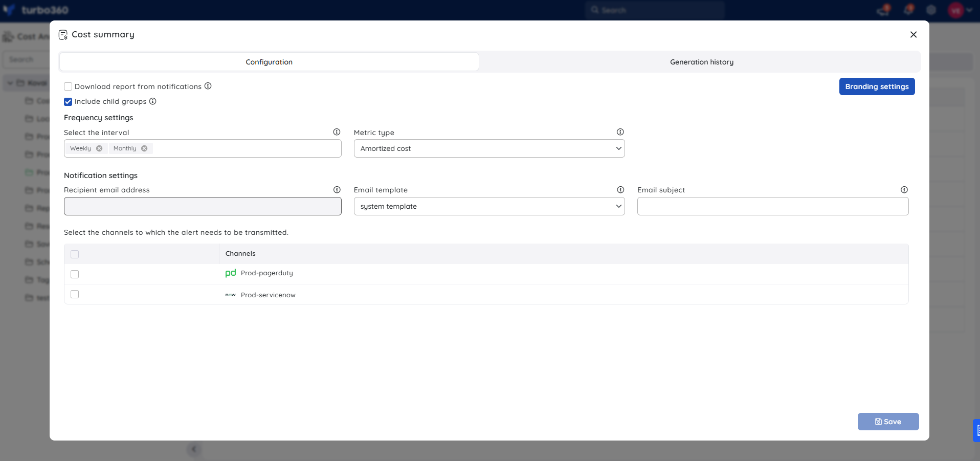Switch to Generation history tab

[x=702, y=62]
